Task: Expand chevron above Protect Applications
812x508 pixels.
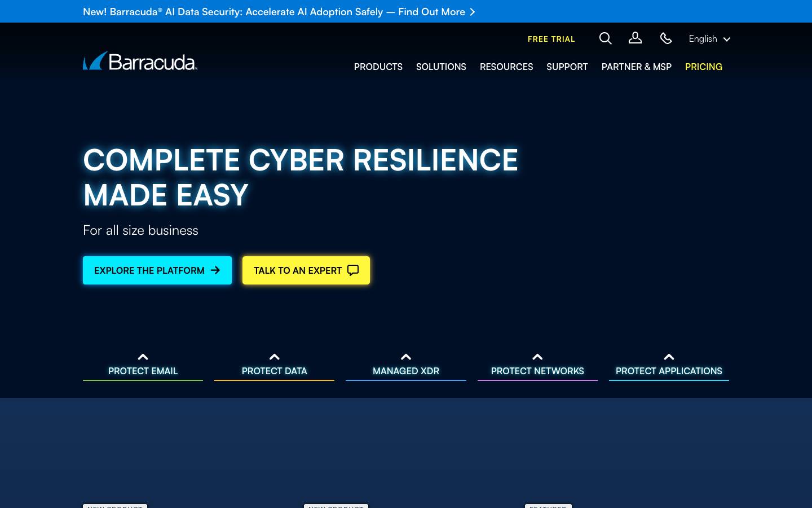Action: click(669, 357)
